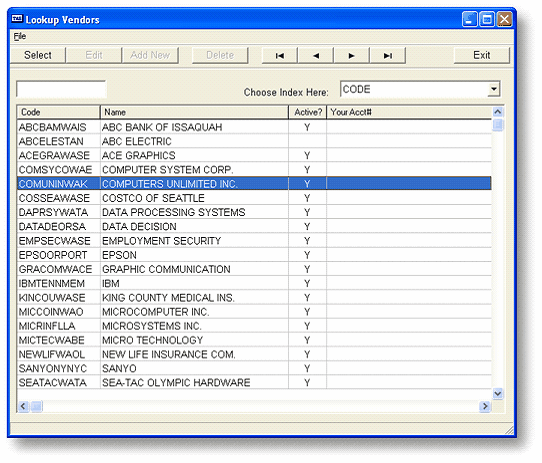Jump to the first vendor record
This screenshot has width=542, height=463.
(280, 55)
